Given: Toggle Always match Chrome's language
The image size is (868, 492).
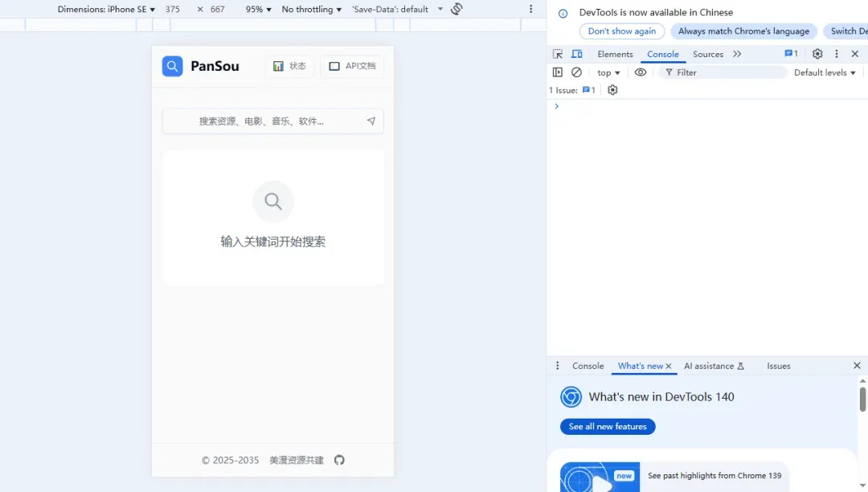Looking at the screenshot, I should [743, 31].
